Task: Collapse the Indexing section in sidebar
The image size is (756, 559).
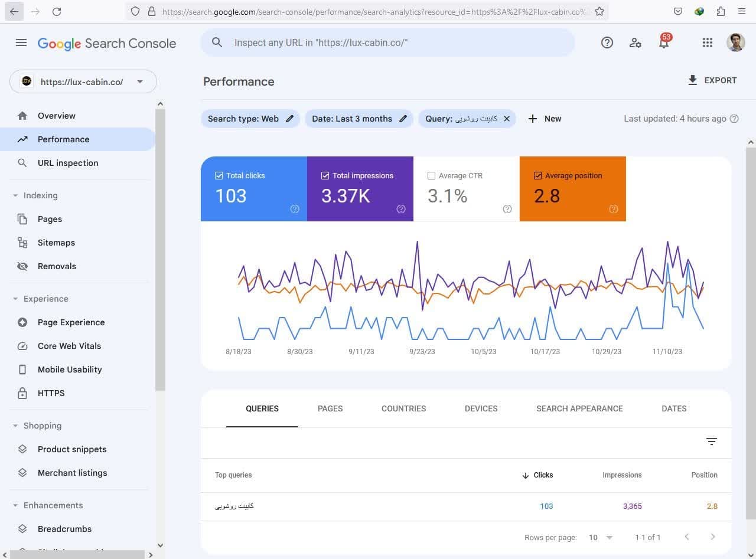Action: coord(16,195)
